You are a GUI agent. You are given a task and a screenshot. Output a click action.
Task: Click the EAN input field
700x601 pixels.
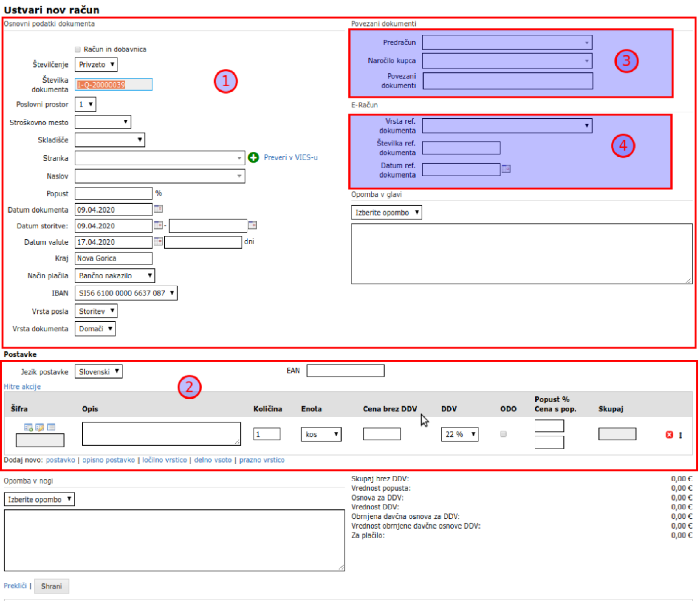345,371
